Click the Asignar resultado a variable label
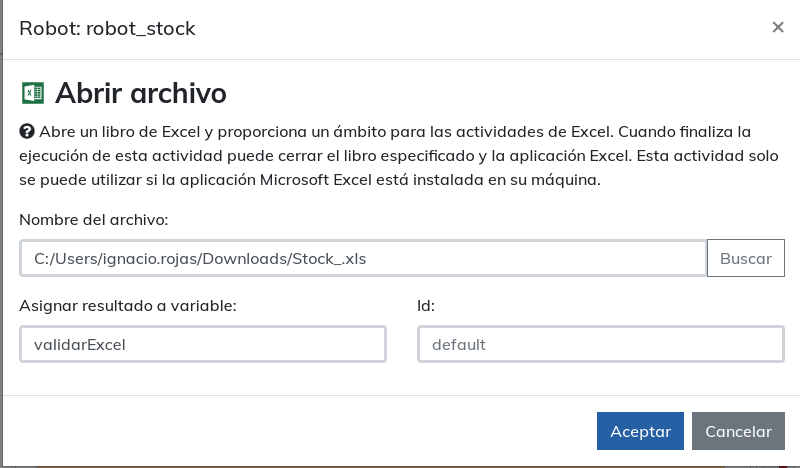The height and width of the screenshot is (468, 800). [x=127, y=305]
